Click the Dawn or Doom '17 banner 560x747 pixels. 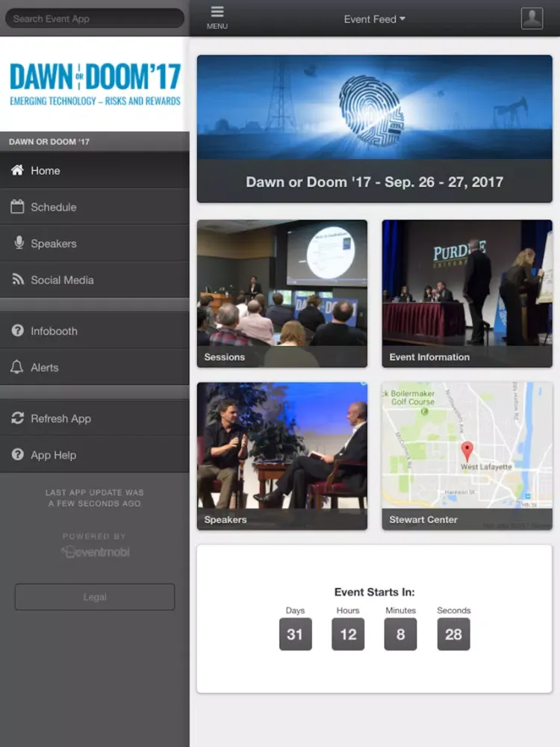click(374, 128)
